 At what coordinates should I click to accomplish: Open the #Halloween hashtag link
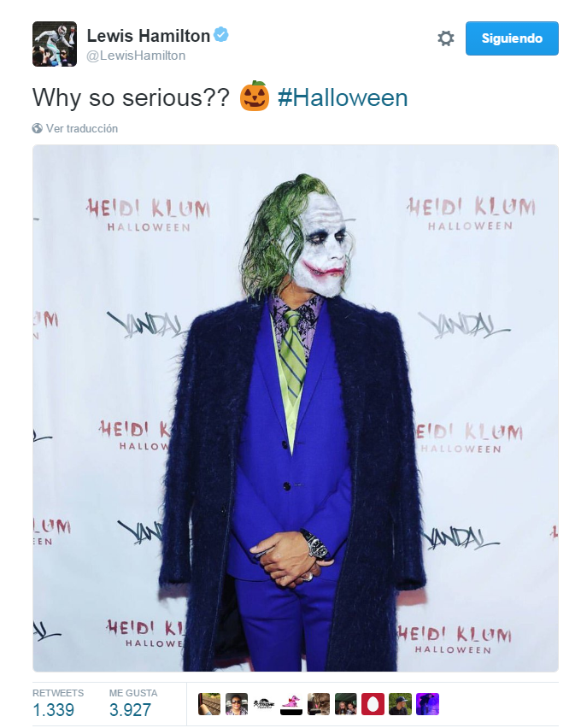click(x=343, y=98)
